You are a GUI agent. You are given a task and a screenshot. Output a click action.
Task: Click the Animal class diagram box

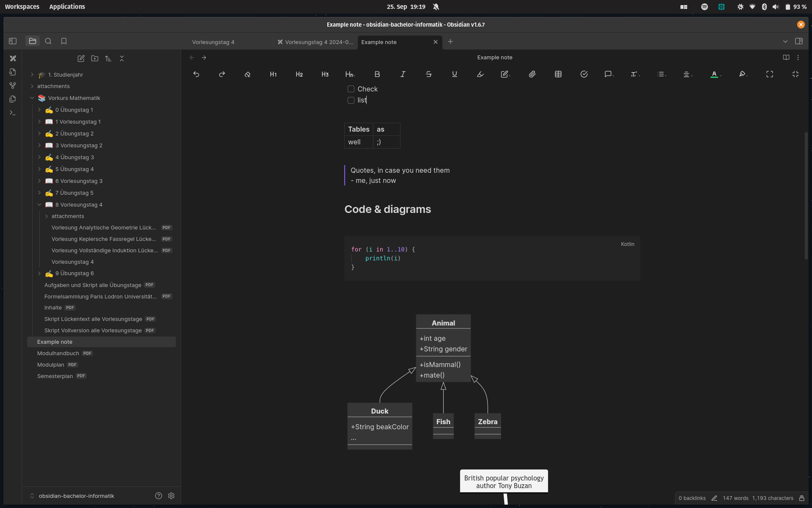coord(443,348)
